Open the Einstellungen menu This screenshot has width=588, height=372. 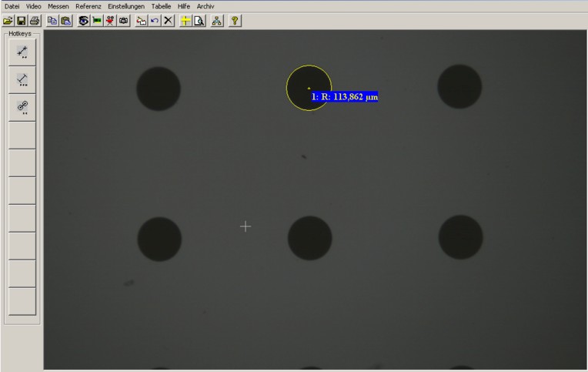[125, 6]
